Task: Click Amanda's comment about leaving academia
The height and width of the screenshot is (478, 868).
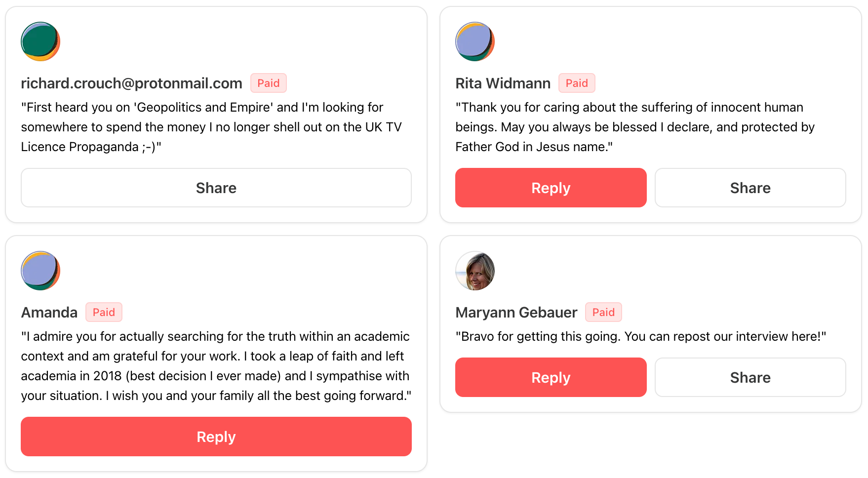Action: pos(215,366)
